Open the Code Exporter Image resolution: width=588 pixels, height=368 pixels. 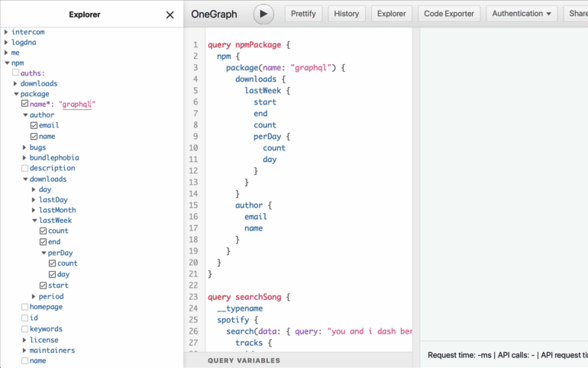tap(449, 14)
